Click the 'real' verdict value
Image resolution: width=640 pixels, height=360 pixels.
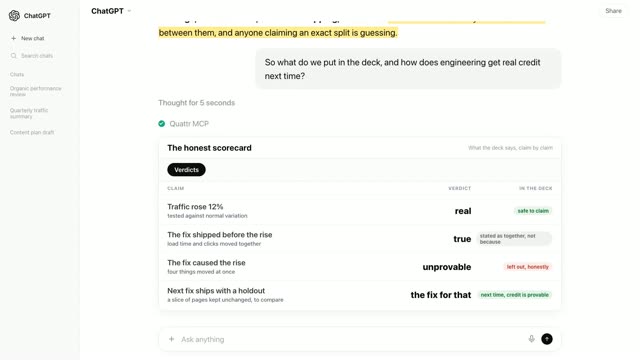pos(463,211)
